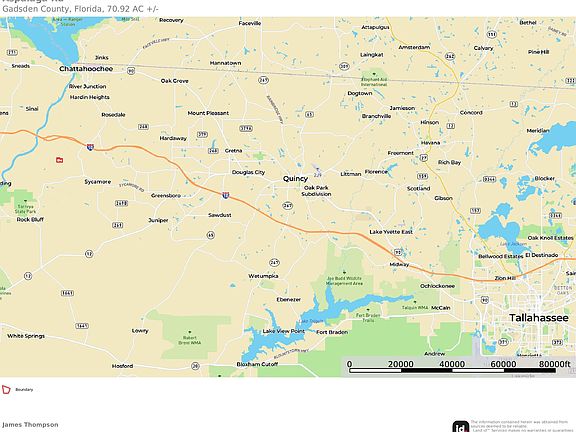Screen dimensions: 576x432
Task: Click the Chattahoochee town label
Action: (x=86, y=69)
